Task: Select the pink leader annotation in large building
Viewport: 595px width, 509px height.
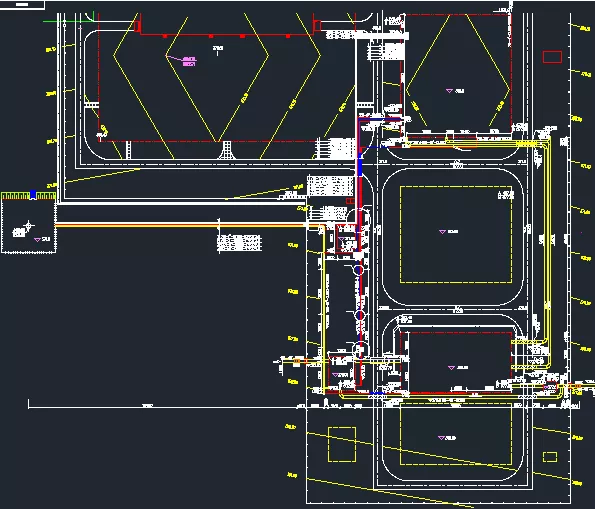Action: [x=181, y=60]
